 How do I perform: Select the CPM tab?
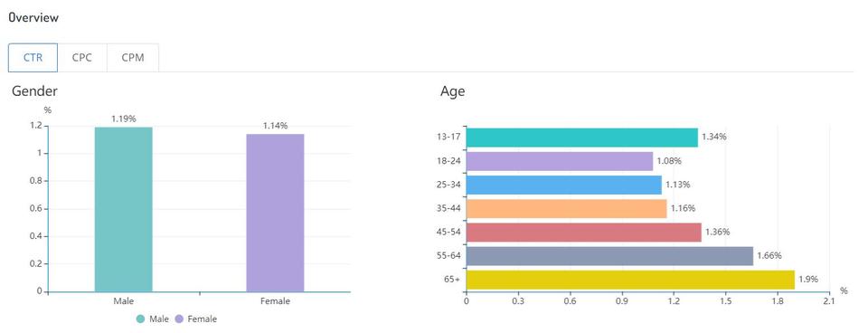point(133,58)
